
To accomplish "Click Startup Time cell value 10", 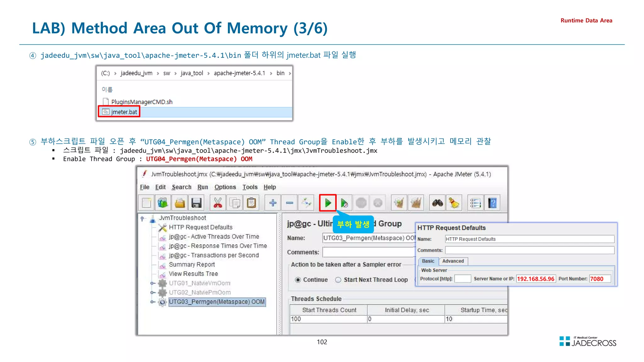I will click(x=476, y=319).
